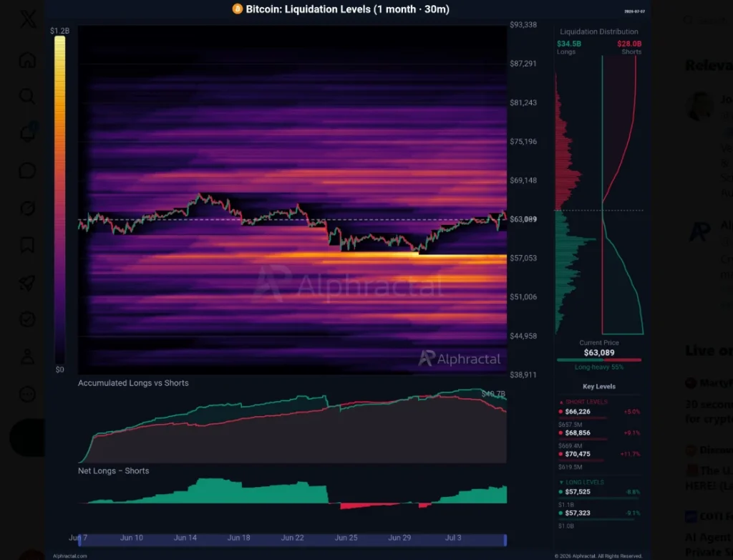Click the green dot next to $57,323
This screenshot has height=560, width=733.
560,513
